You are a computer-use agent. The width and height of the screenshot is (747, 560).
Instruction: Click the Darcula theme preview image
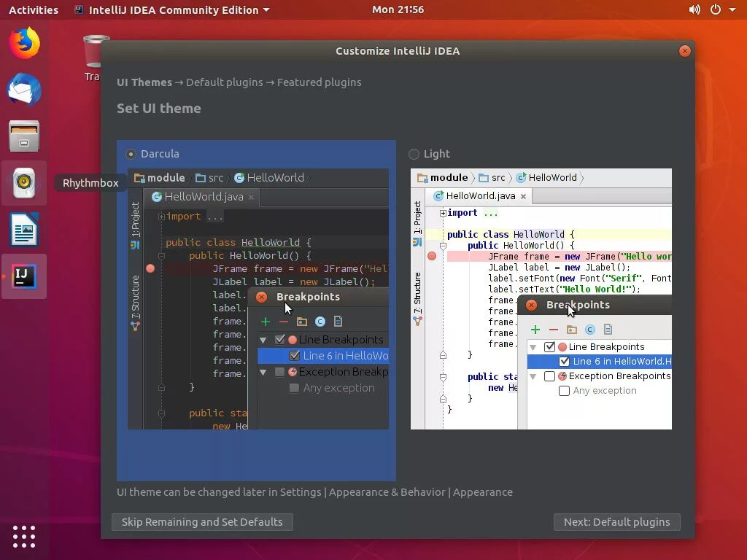tap(258, 299)
